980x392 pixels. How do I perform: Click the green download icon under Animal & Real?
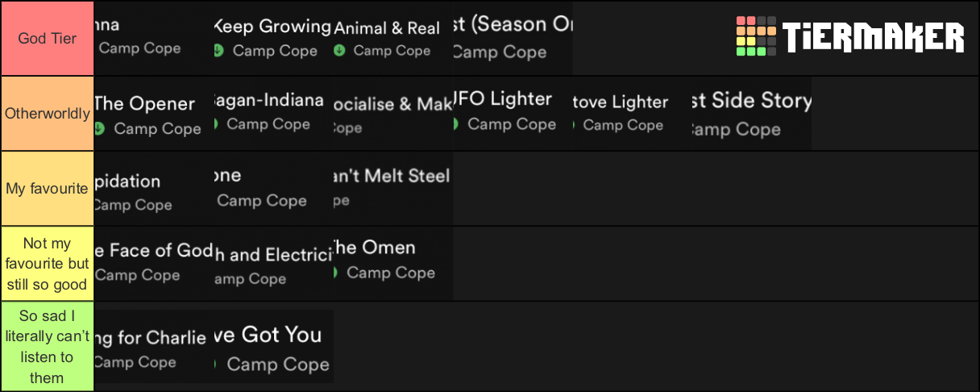(339, 51)
